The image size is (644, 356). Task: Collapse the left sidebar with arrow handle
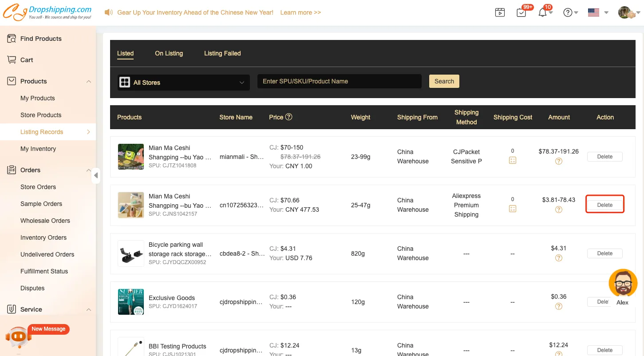pos(96,175)
